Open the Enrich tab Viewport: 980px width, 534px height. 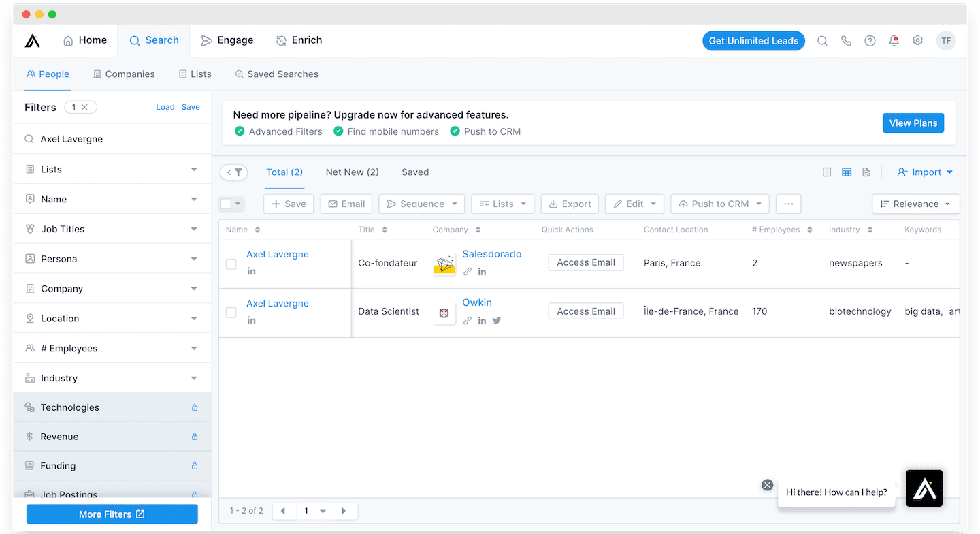click(299, 40)
